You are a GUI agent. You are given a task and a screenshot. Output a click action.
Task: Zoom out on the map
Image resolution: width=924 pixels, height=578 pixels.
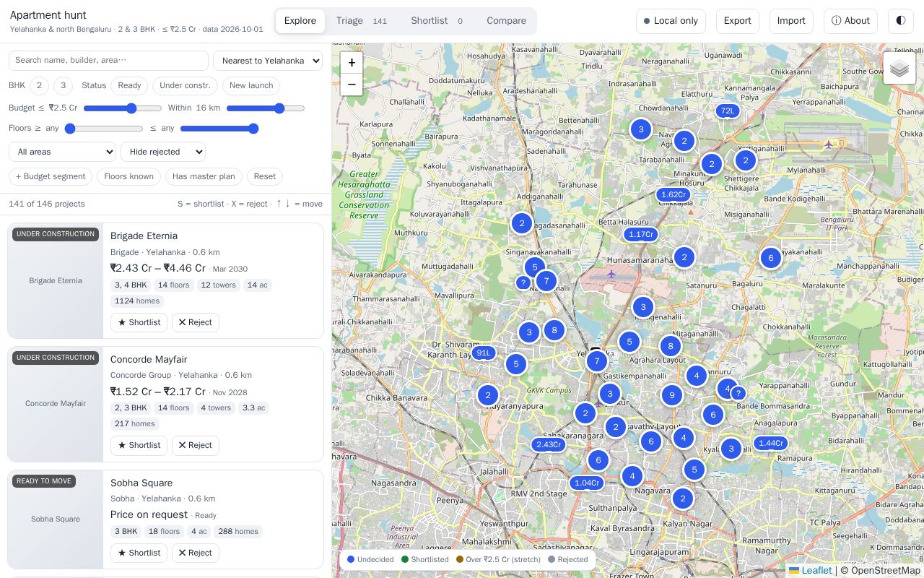352,85
